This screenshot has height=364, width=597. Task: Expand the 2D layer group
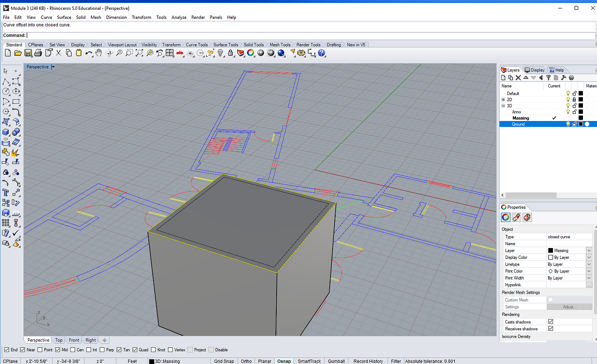click(x=503, y=99)
